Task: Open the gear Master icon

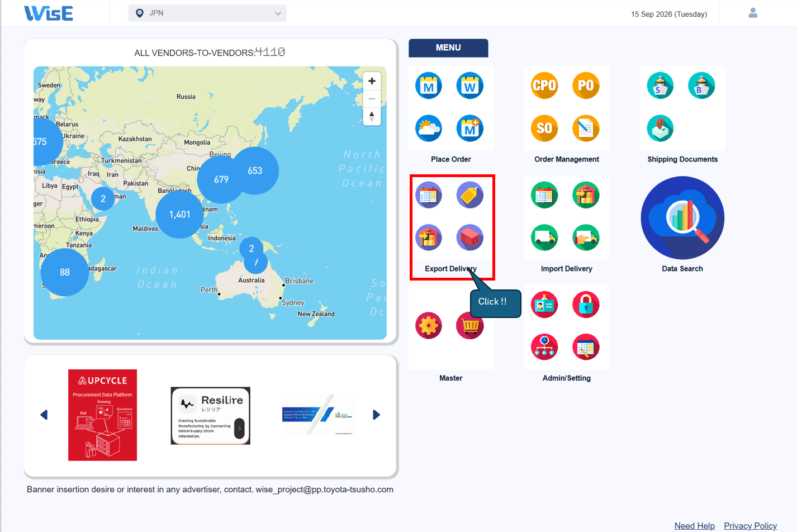Action: [x=429, y=326]
